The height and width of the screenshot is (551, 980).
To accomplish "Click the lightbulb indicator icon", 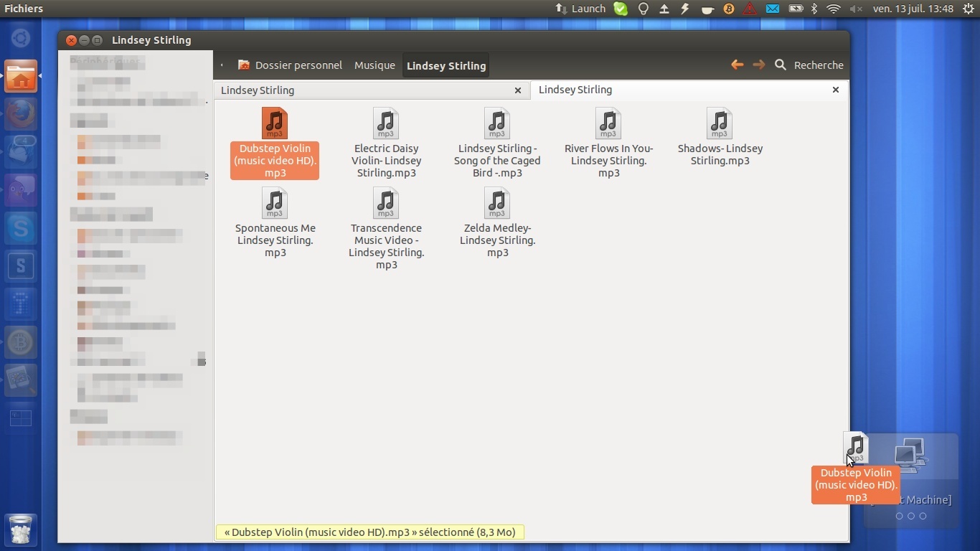I will pos(644,9).
